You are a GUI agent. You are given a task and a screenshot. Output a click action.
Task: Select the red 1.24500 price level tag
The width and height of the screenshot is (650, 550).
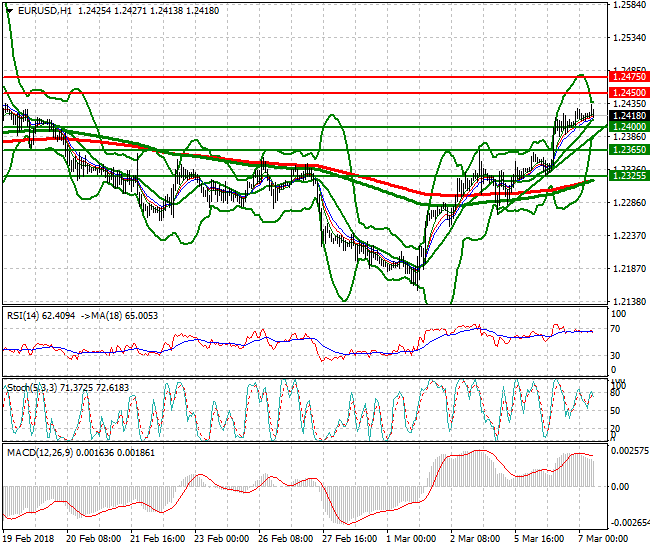(x=627, y=93)
